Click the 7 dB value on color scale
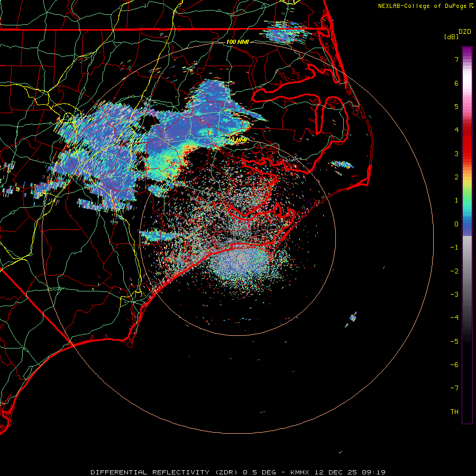This screenshot has width=476, height=476. pyautogui.click(x=456, y=59)
